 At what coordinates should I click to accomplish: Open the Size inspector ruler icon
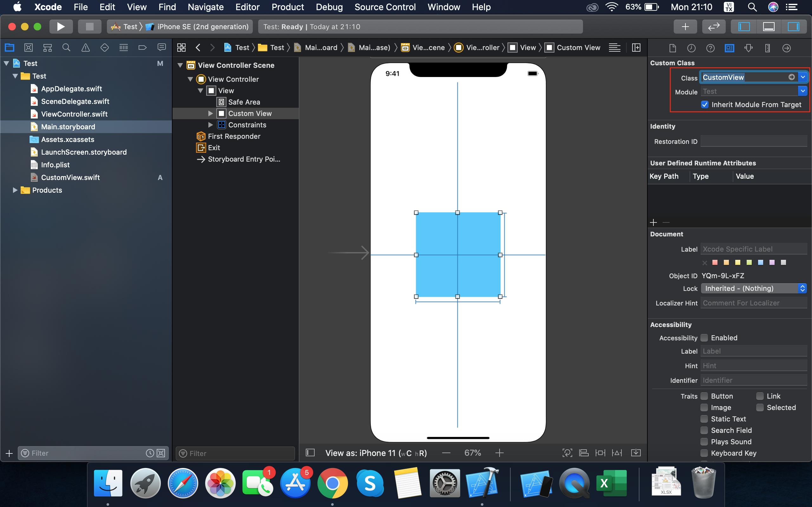767,48
